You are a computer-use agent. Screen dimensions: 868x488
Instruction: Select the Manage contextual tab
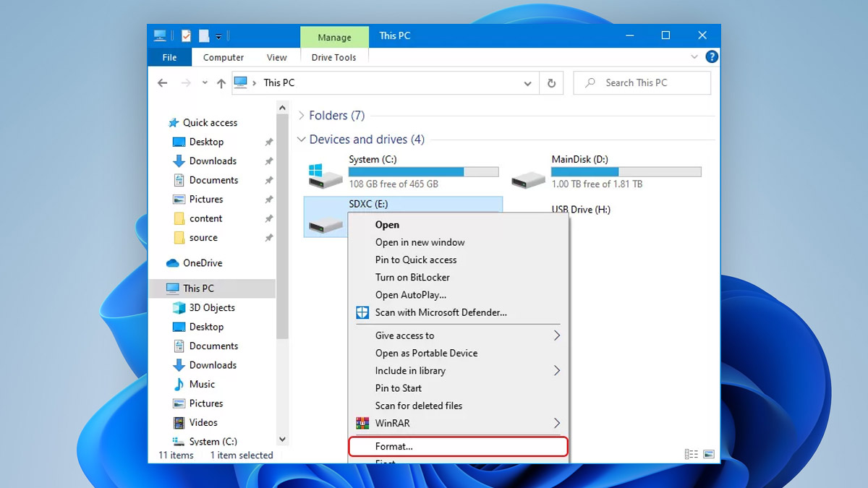tap(334, 37)
